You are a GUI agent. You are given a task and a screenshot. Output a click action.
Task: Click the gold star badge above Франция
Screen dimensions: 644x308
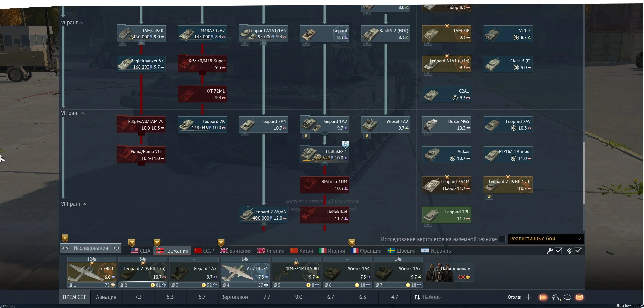[352, 243]
